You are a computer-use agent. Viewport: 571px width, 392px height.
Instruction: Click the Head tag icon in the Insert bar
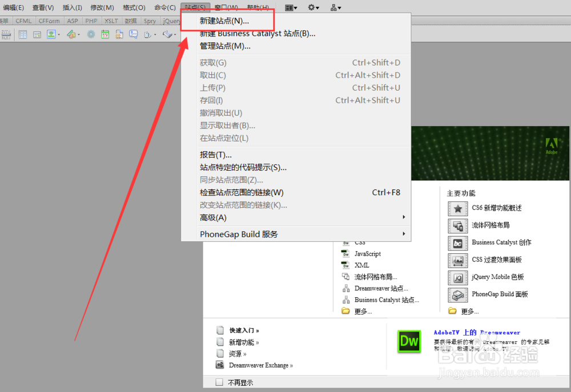pos(147,35)
